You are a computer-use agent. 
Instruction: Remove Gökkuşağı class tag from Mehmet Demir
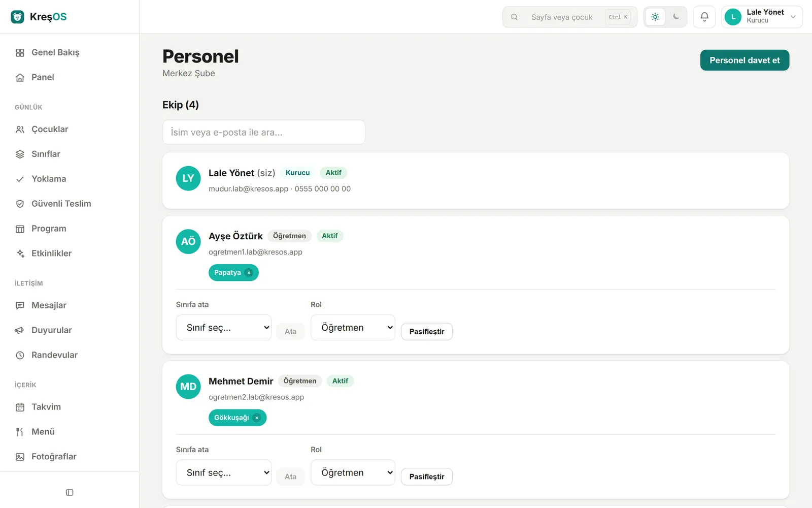tap(257, 418)
